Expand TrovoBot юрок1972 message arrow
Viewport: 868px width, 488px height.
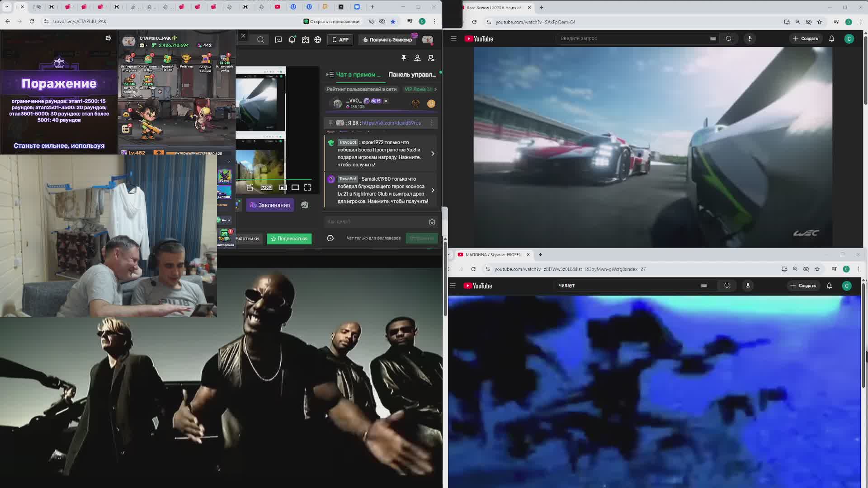pos(433,154)
